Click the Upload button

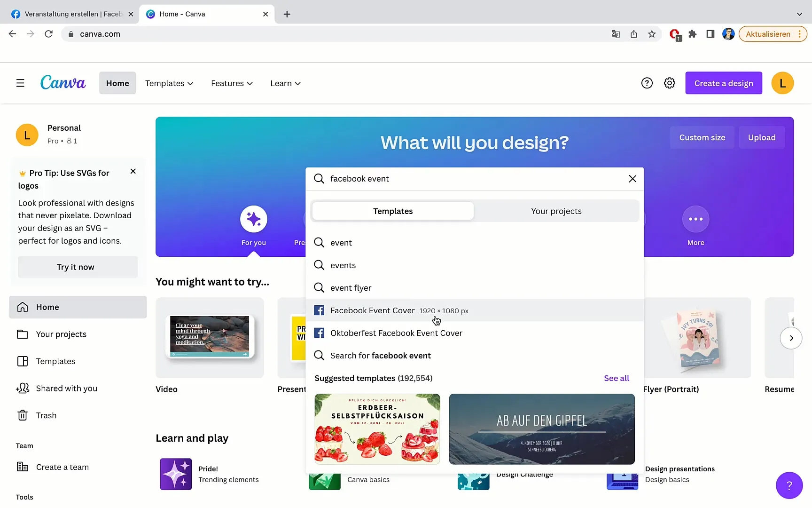click(762, 137)
